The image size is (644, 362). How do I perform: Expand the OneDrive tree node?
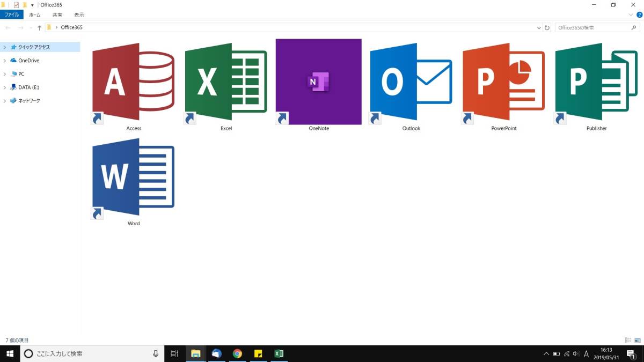(x=5, y=61)
